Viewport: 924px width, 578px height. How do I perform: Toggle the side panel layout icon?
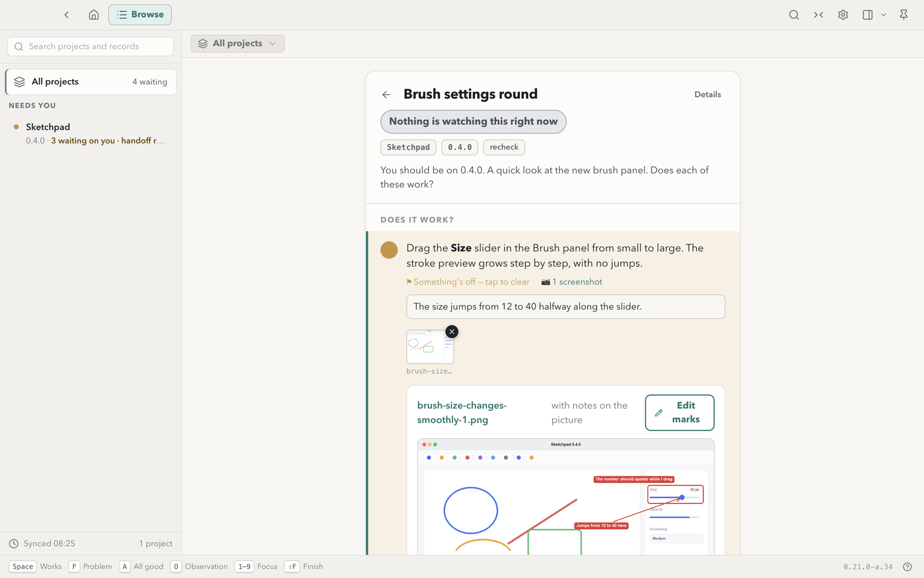tap(867, 15)
